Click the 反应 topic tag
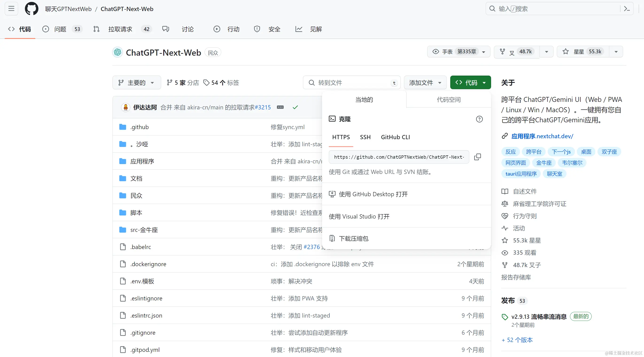 point(511,152)
